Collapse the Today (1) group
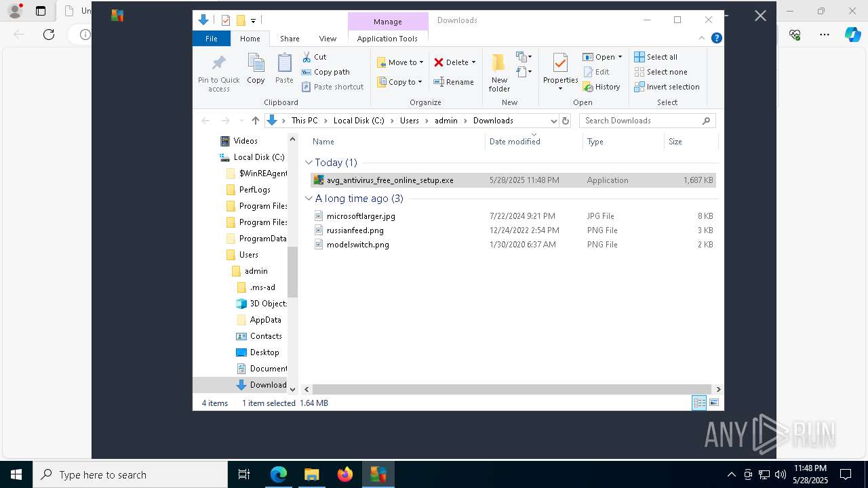 pyautogui.click(x=309, y=163)
